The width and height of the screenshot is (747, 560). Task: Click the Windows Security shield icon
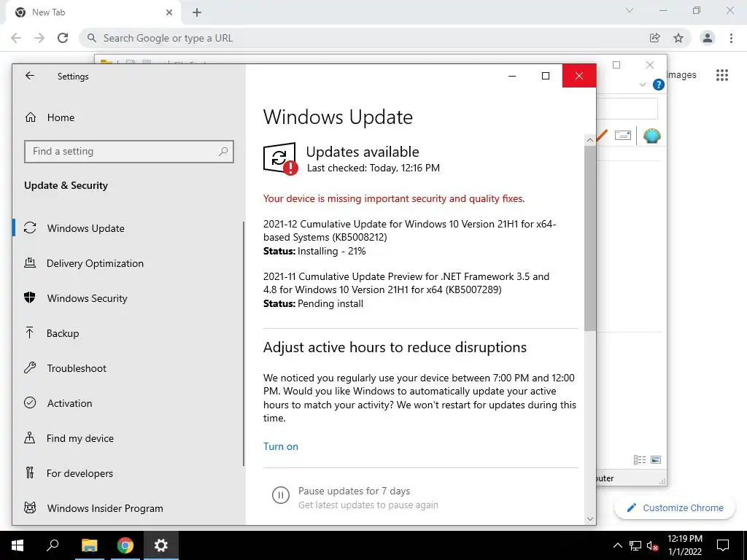[29, 297]
